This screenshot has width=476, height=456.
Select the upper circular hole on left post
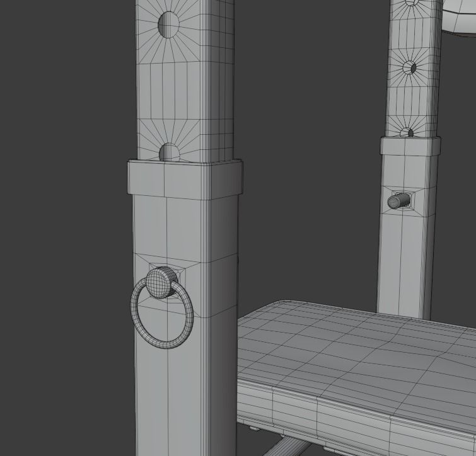coord(169,25)
